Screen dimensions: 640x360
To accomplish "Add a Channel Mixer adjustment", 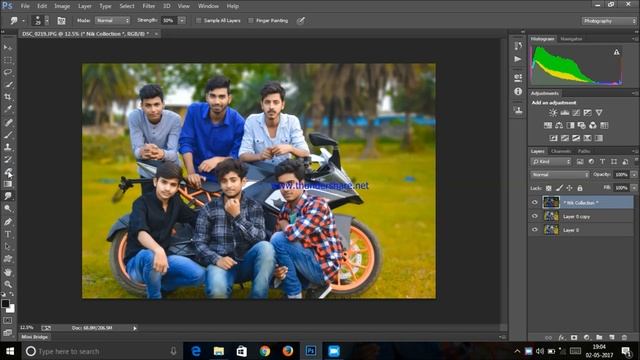I will [x=593, y=125].
